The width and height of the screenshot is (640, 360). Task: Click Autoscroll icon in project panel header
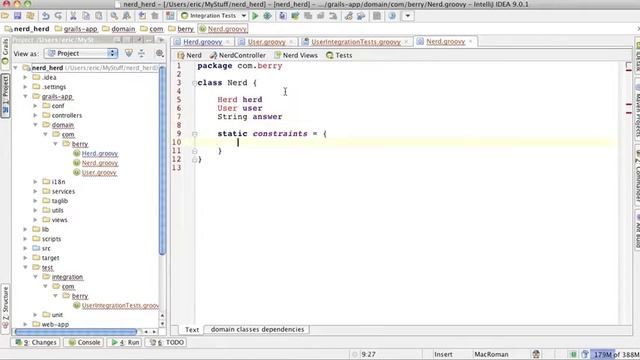[x=129, y=53]
